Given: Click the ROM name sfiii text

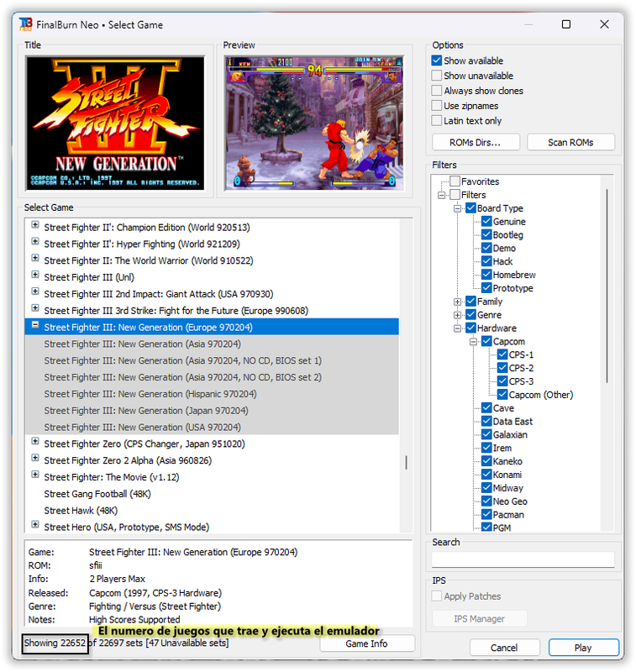Looking at the screenshot, I should coord(96,565).
